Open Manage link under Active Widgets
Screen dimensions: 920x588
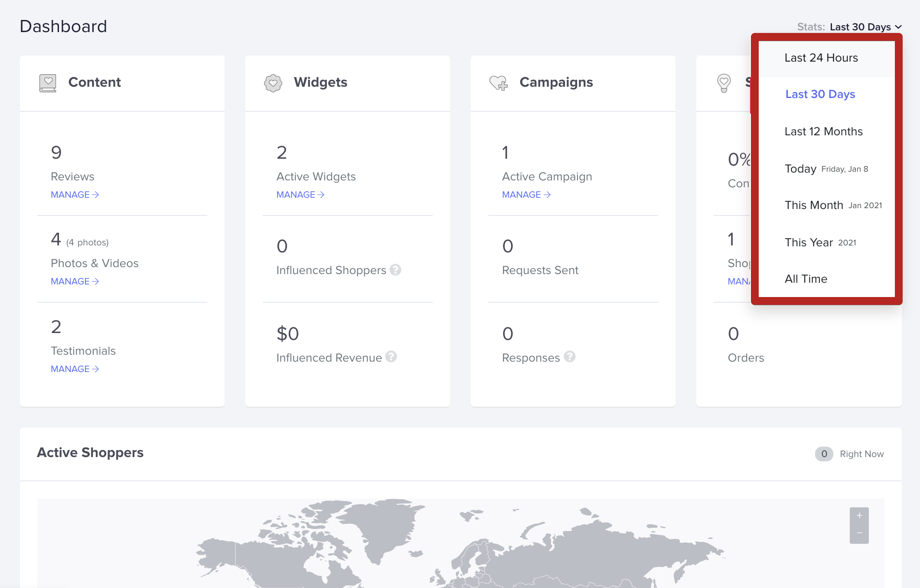coord(300,195)
